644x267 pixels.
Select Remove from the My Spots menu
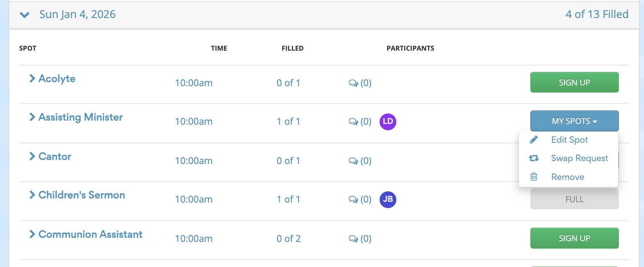click(x=568, y=177)
